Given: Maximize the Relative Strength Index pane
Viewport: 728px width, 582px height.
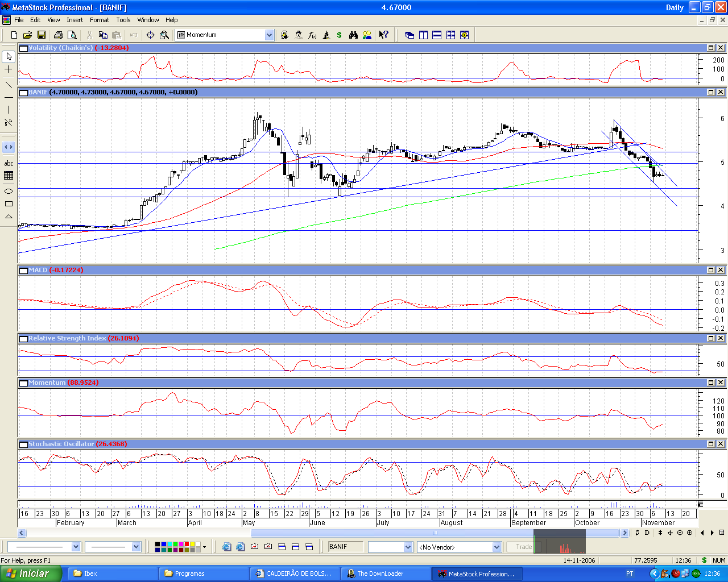Looking at the screenshot, I should click(x=711, y=338).
